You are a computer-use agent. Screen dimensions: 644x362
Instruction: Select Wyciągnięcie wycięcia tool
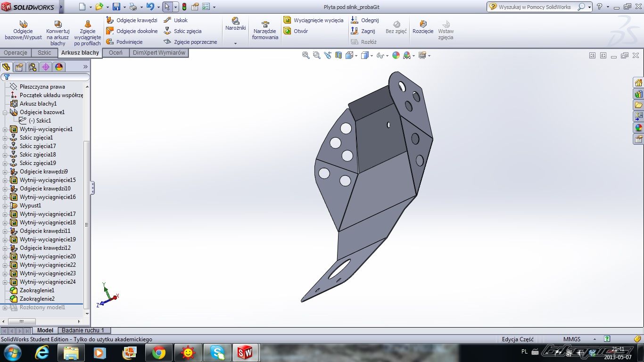[314, 20]
